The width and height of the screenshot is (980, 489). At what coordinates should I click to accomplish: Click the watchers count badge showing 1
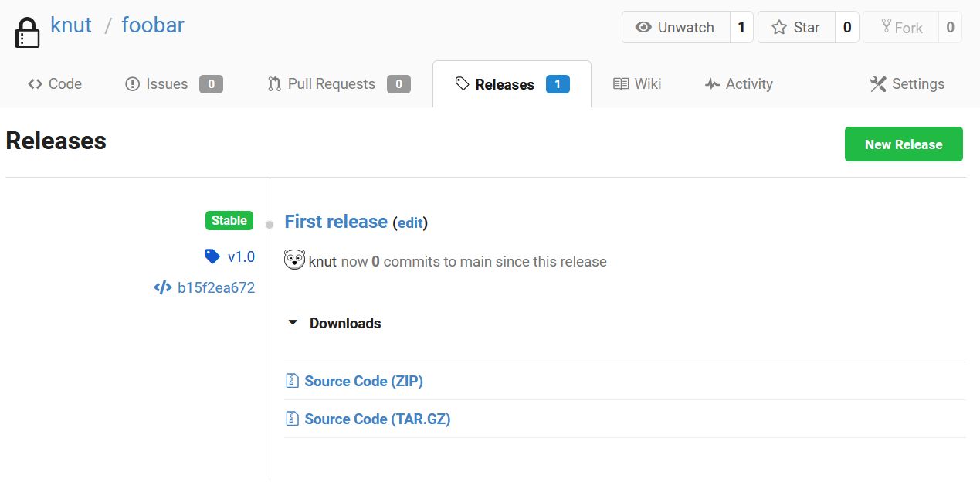741,26
